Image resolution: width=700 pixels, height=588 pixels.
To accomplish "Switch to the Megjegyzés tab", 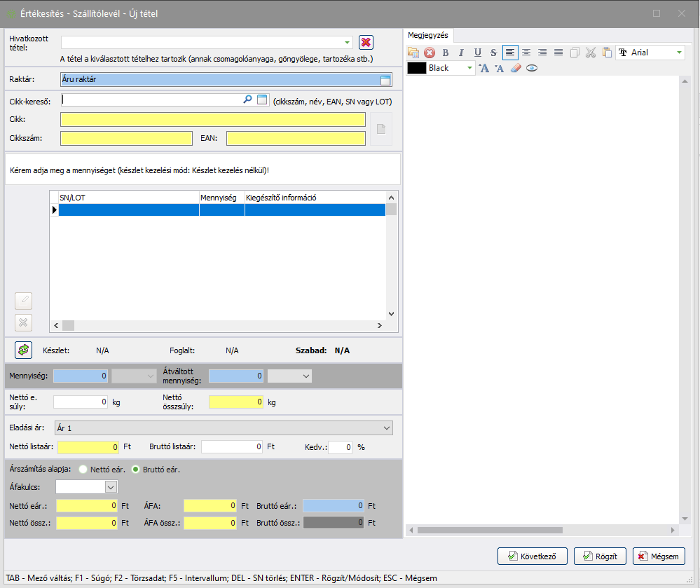I will click(429, 35).
